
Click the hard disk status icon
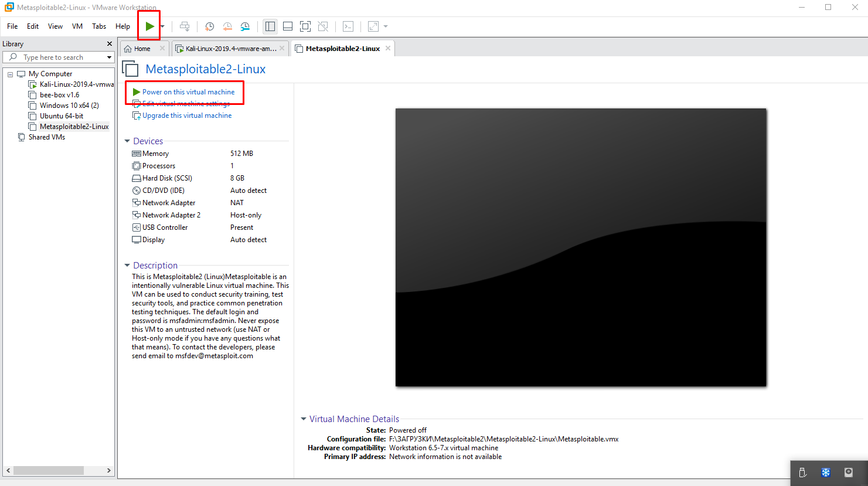(849, 473)
